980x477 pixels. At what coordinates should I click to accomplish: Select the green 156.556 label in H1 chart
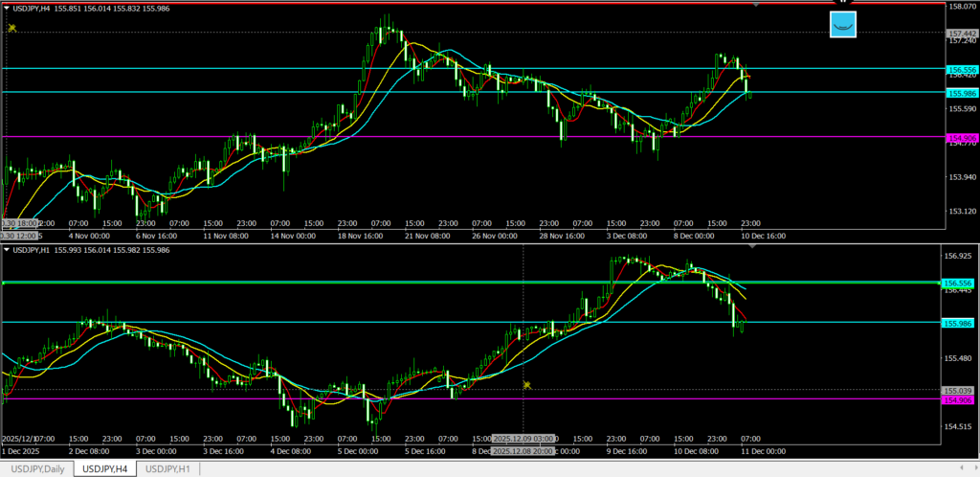tap(958, 284)
